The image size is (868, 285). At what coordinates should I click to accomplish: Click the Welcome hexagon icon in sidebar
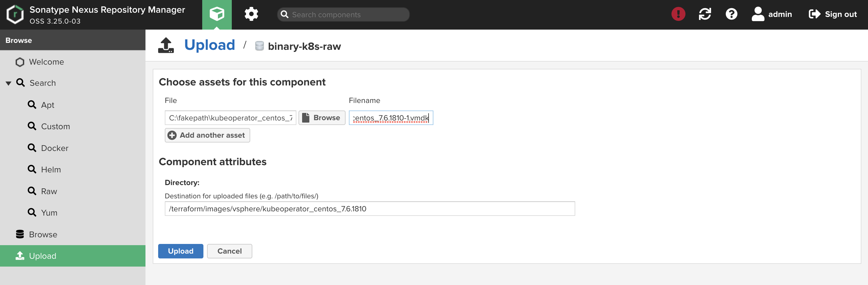point(20,62)
